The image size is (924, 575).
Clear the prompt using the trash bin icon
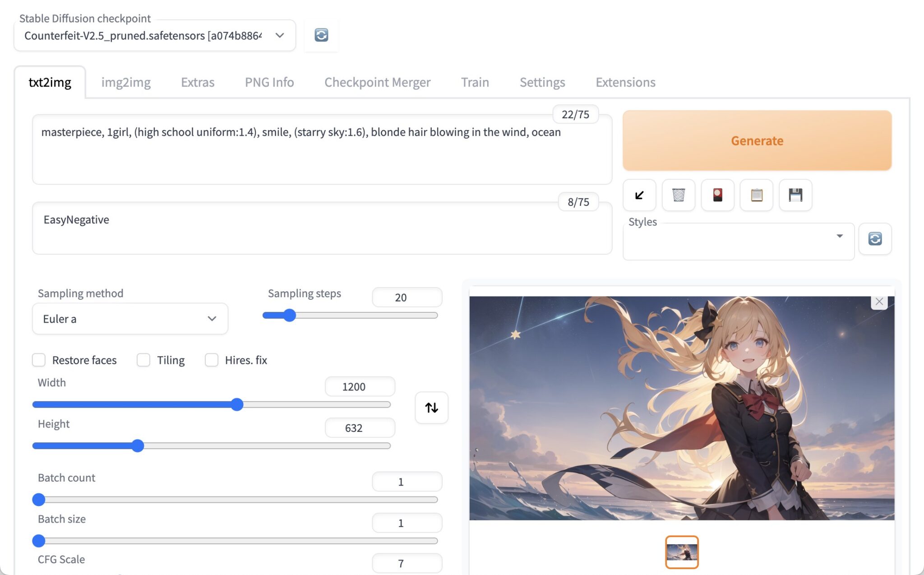[678, 195]
